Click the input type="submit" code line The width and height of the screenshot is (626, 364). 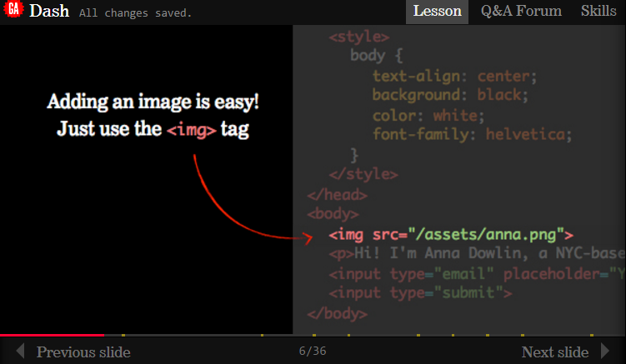point(420,293)
